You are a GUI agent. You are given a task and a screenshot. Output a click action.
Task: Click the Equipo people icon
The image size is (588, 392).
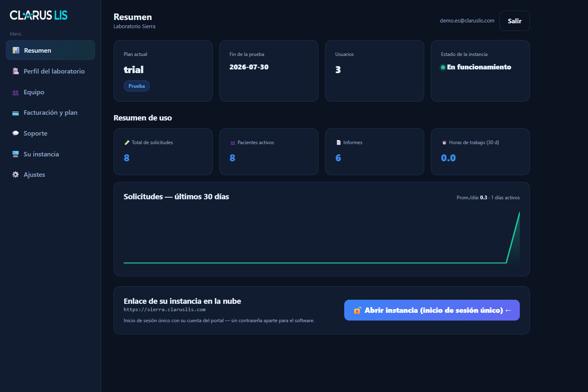click(x=16, y=92)
